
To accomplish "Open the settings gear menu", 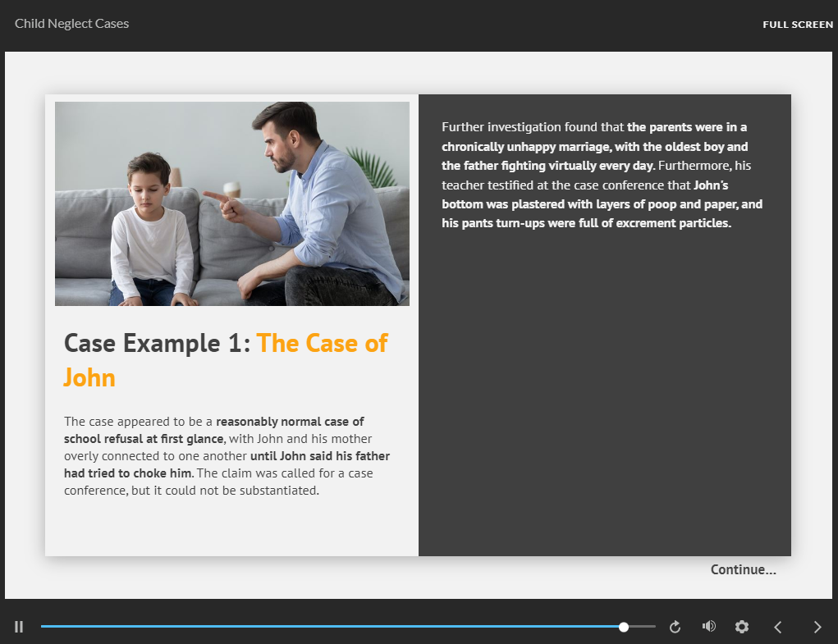I will [742, 627].
